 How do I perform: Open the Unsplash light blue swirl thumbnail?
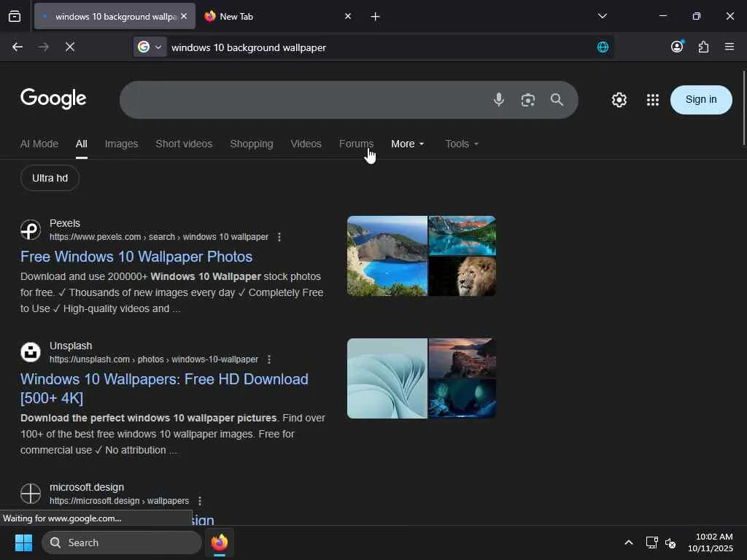pos(387,378)
